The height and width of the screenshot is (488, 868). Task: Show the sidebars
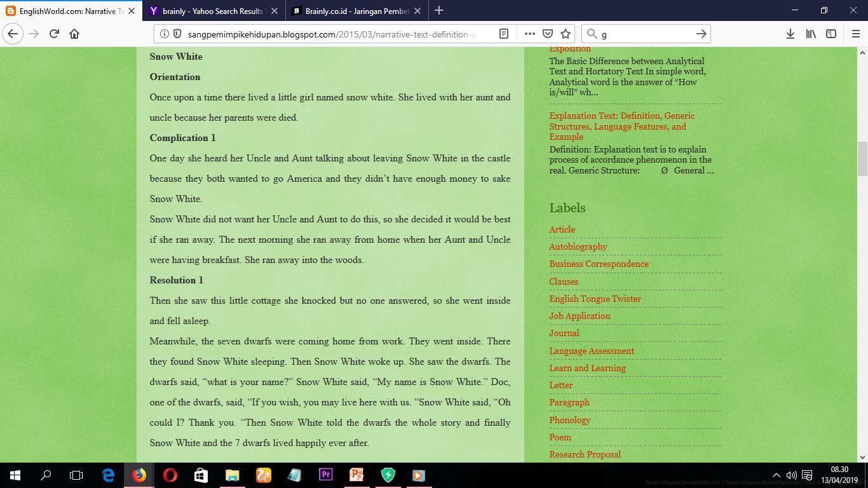pos(831,34)
